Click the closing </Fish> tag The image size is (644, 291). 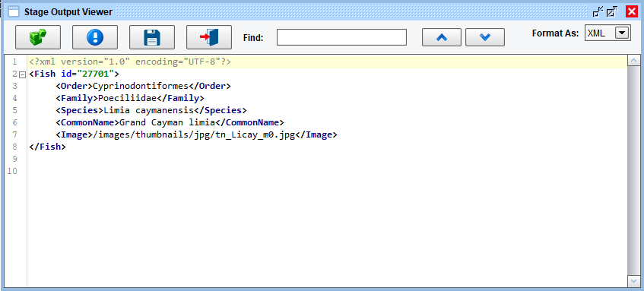coord(47,147)
